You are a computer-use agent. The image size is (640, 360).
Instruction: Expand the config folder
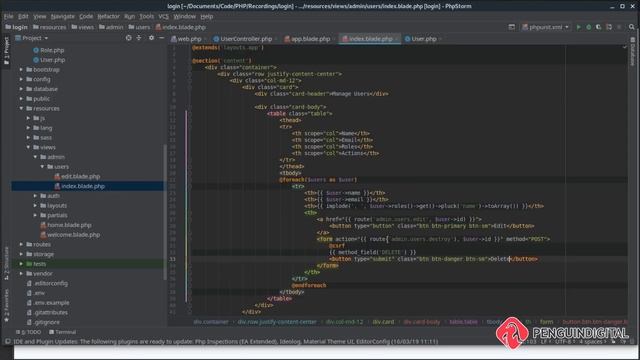tap(21, 79)
